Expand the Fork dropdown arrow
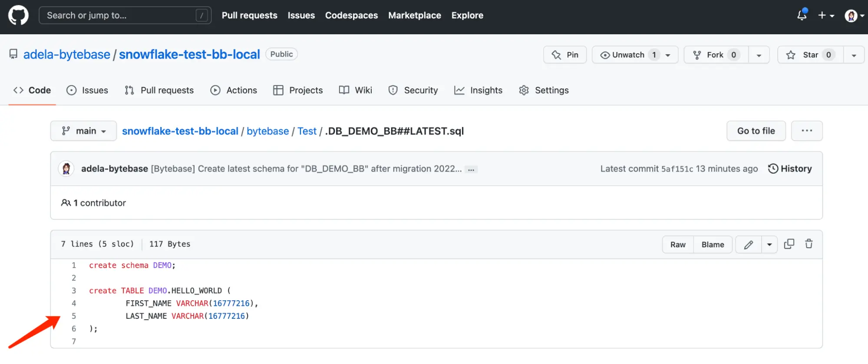This screenshot has height=364, width=868. [x=759, y=55]
